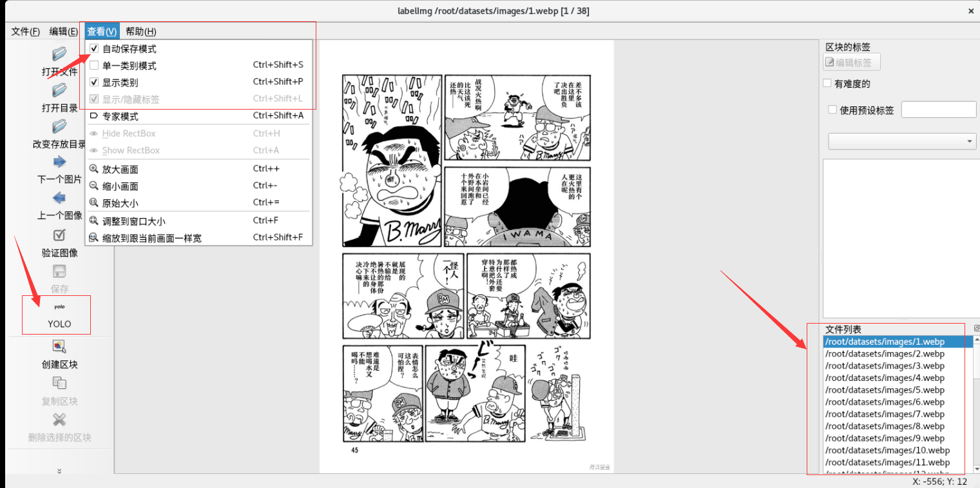Toggle the auto save mode (自动保存模式) checkbox
Screen dimensions: 980x488
(94, 48)
